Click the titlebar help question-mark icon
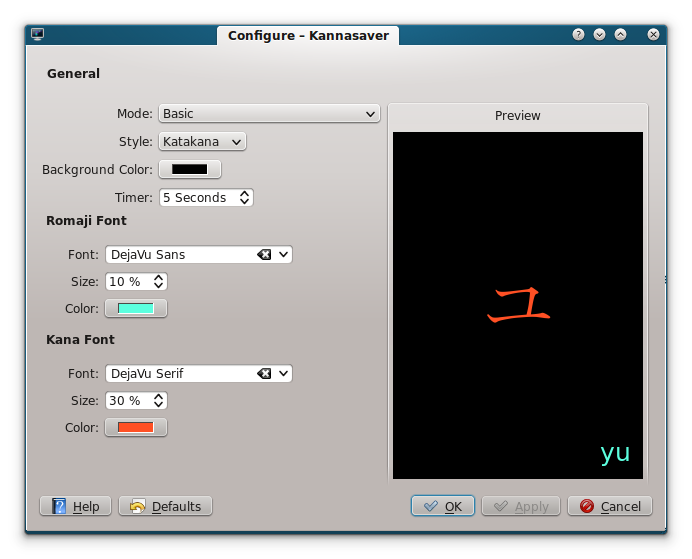 tap(578, 34)
